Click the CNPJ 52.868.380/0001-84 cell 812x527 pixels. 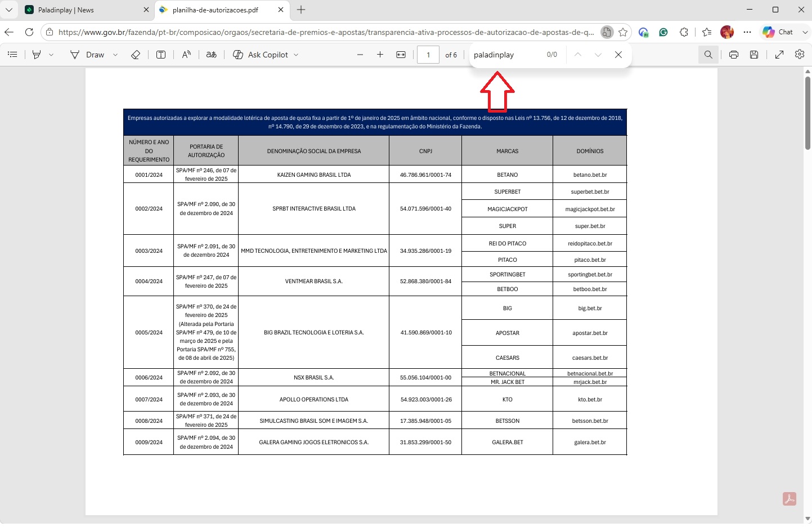pyautogui.click(x=425, y=281)
